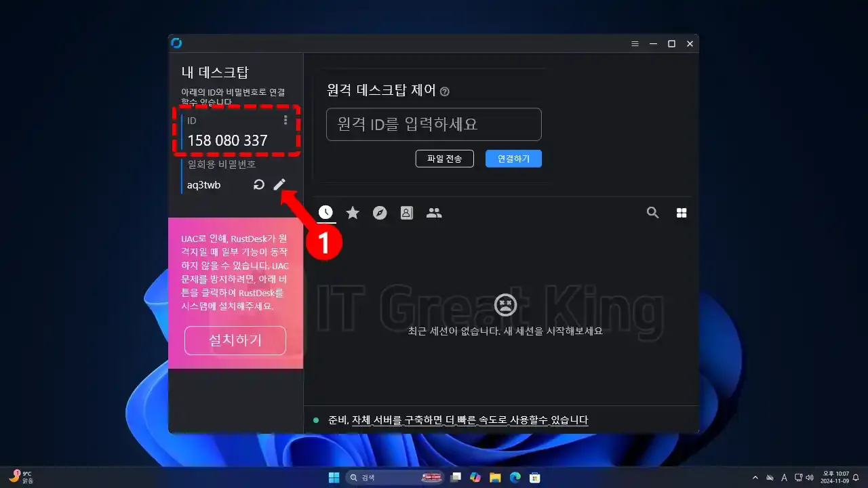Open the weather widget on taskbar
This screenshot has height=488, width=868.
[20, 477]
